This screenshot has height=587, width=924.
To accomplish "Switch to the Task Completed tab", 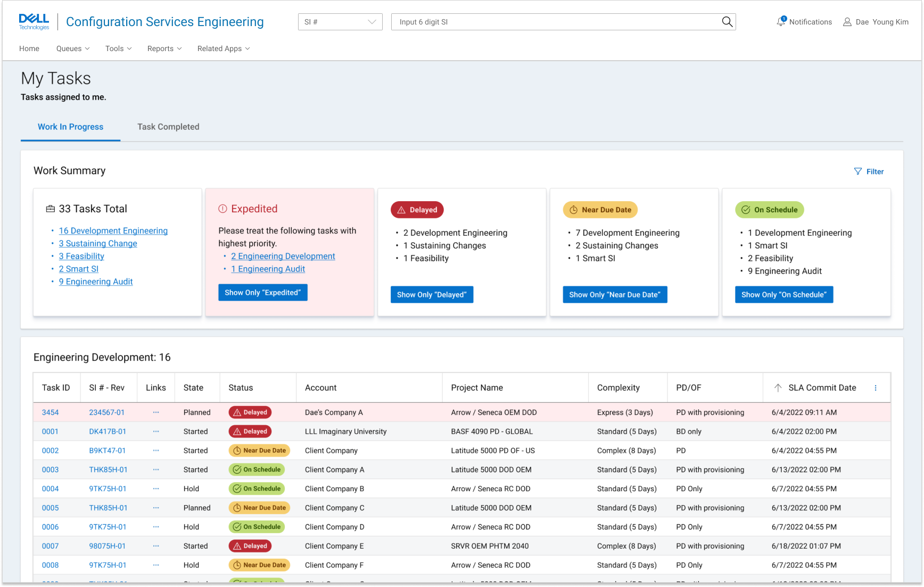I will (168, 127).
